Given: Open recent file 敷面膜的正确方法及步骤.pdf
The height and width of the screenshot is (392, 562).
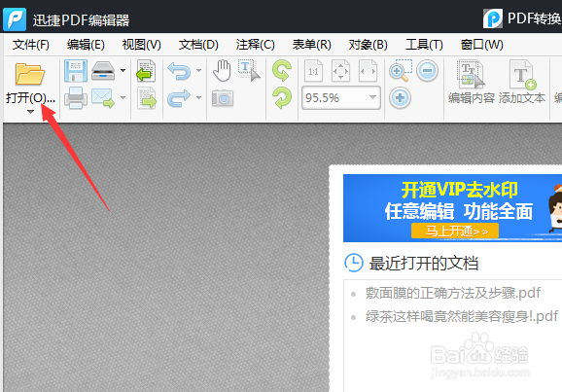Looking at the screenshot, I should click(x=453, y=293).
